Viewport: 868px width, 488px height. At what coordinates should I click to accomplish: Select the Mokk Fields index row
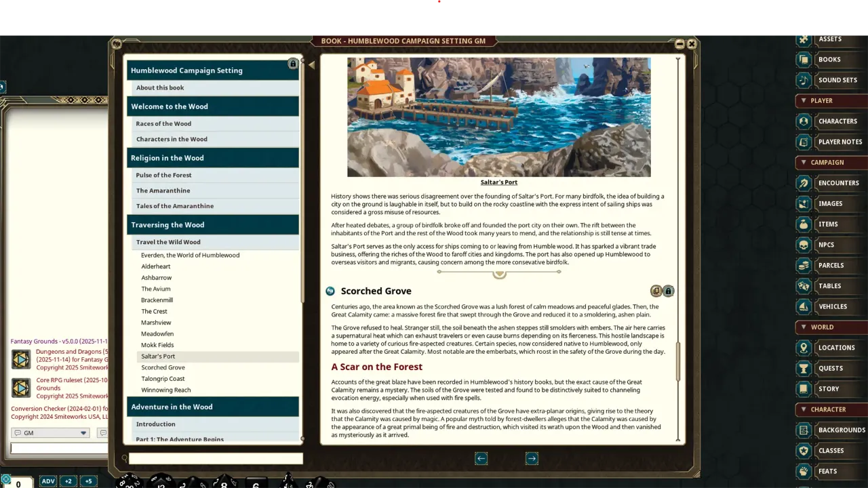point(218,345)
